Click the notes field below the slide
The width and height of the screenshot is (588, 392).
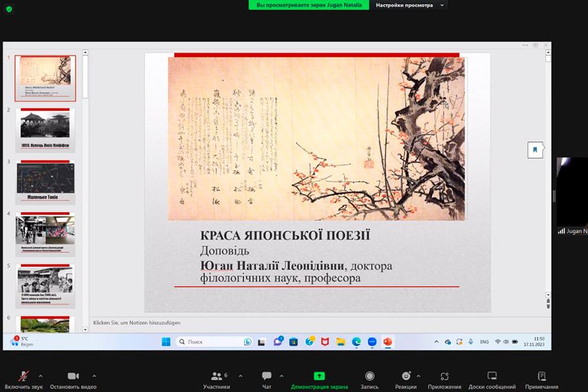[314, 323]
